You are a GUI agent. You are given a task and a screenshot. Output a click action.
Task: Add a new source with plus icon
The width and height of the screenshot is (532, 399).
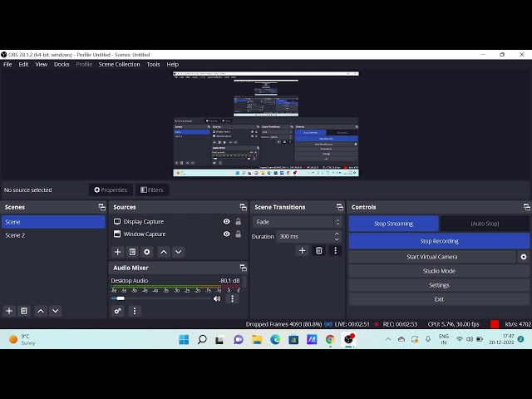click(x=117, y=252)
